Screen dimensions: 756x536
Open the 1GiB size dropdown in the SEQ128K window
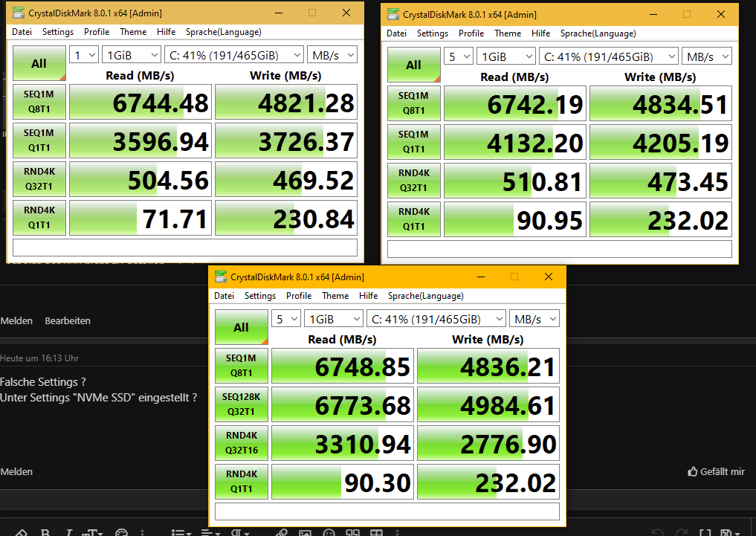point(334,319)
